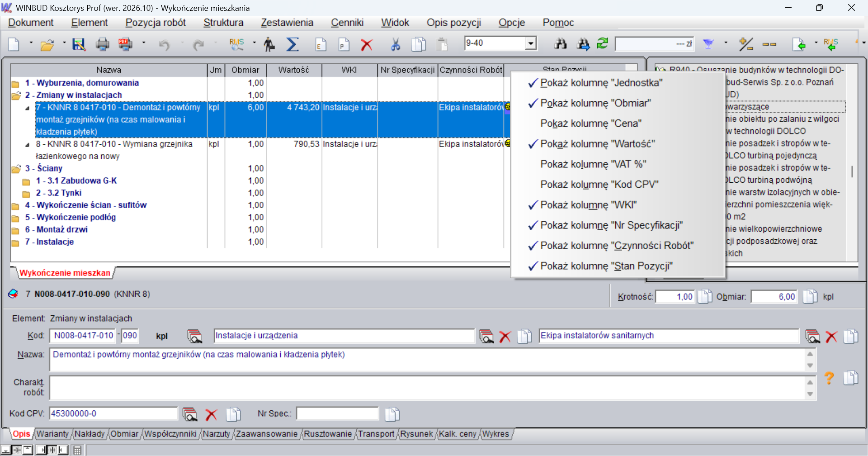
Task: Click the Nazwa column header
Action: coord(108,70)
